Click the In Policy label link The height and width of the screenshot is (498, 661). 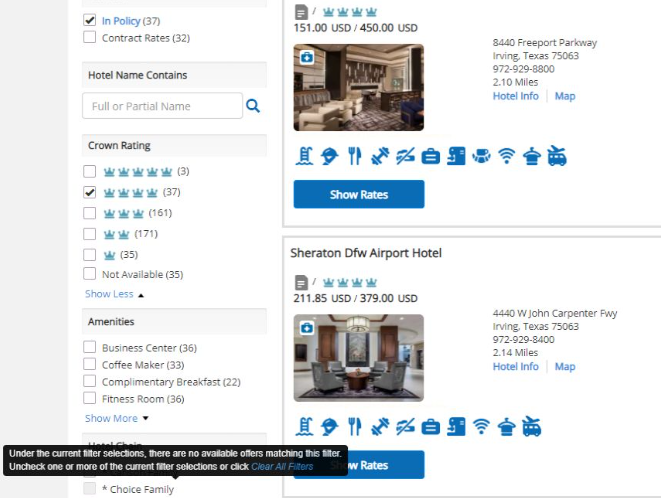[x=121, y=21]
